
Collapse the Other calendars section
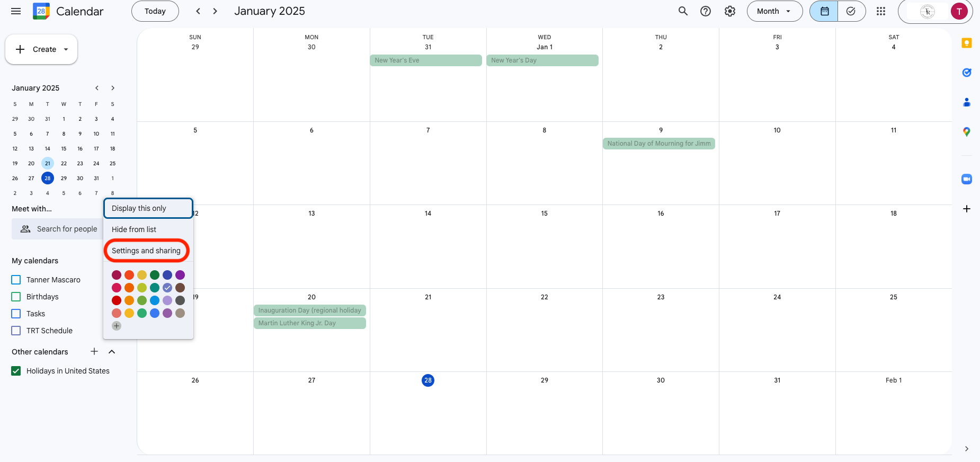(x=112, y=351)
